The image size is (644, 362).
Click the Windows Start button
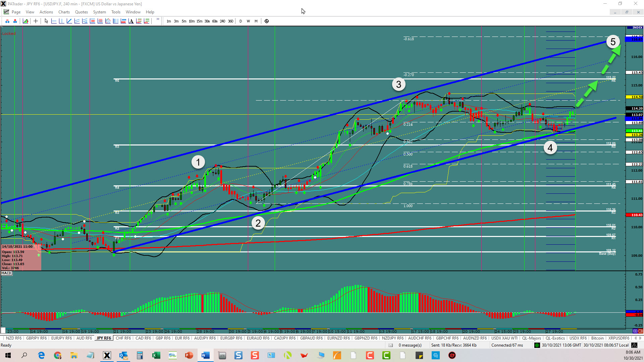8,355
